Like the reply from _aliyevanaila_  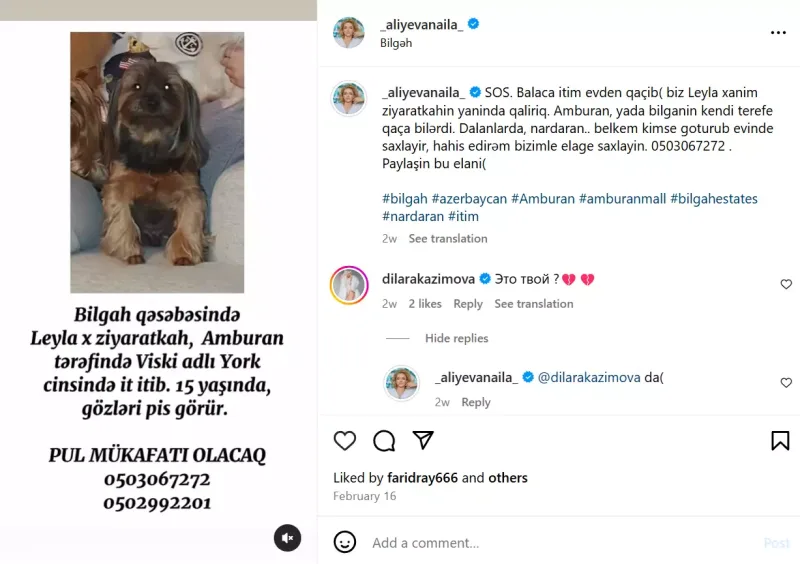tap(786, 383)
